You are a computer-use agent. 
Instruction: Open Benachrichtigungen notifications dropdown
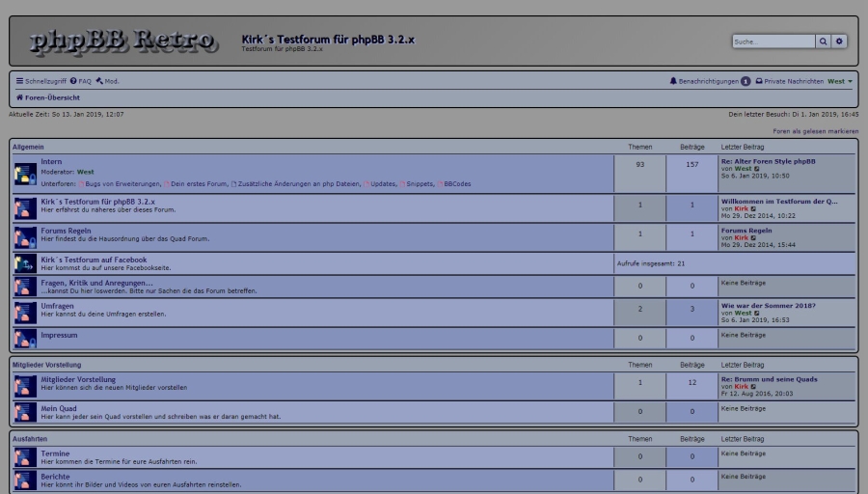click(708, 81)
